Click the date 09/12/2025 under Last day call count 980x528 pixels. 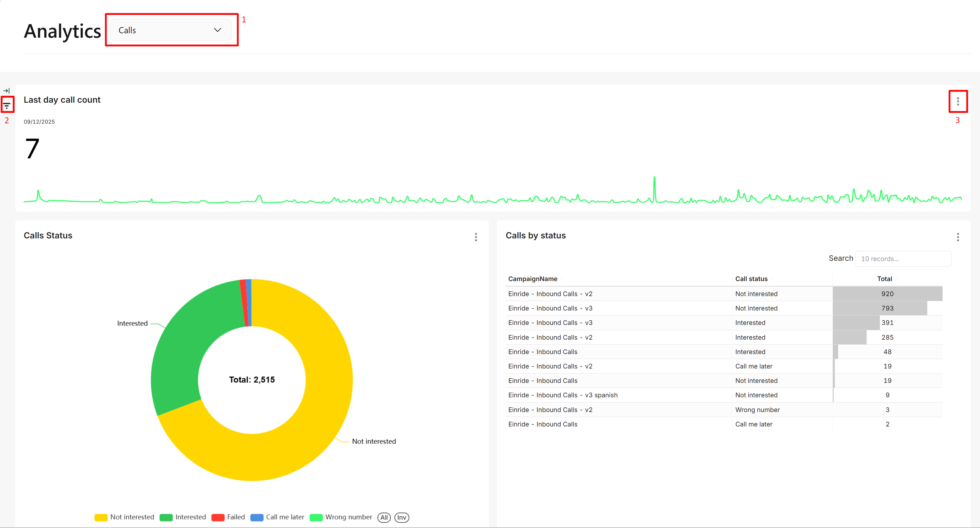pyautogui.click(x=39, y=121)
